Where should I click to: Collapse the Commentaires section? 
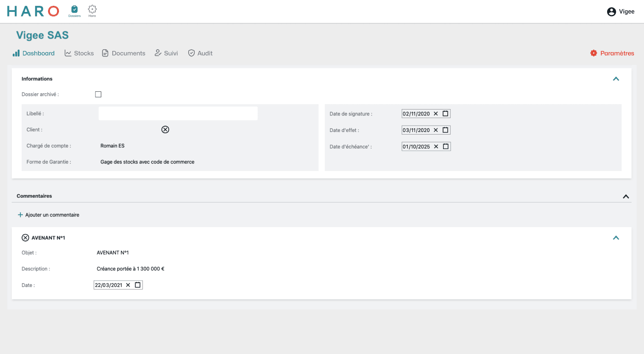click(x=626, y=197)
